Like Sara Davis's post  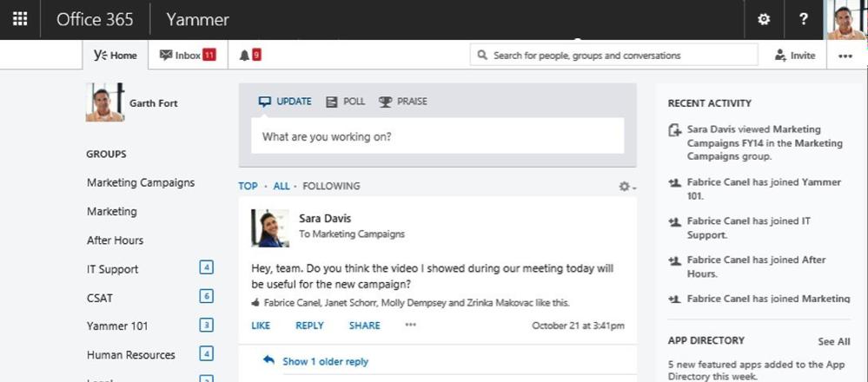click(x=261, y=326)
